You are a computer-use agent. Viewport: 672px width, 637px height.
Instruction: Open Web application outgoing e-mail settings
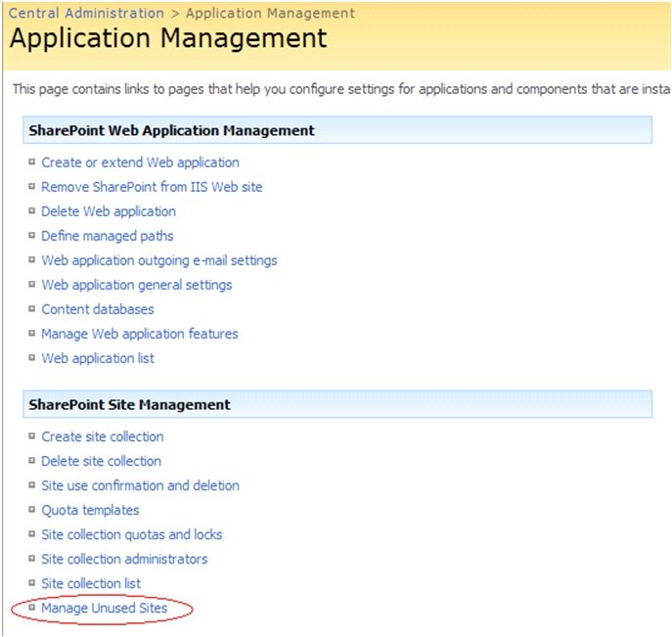click(159, 260)
